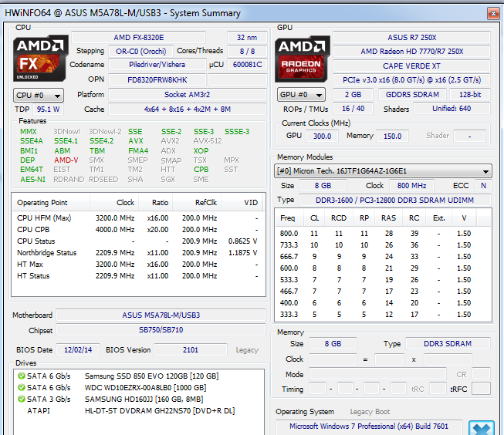Click the Unified: 640 shaders field

(x=452, y=109)
